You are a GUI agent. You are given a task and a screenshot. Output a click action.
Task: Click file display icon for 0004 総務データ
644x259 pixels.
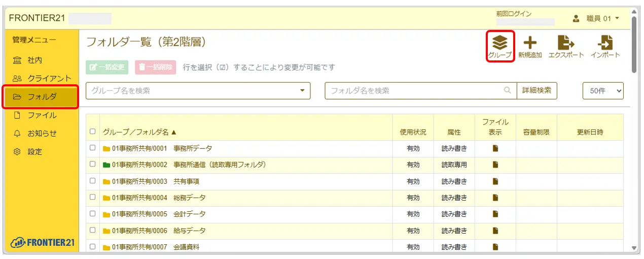pyautogui.click(x=496, y=198)
